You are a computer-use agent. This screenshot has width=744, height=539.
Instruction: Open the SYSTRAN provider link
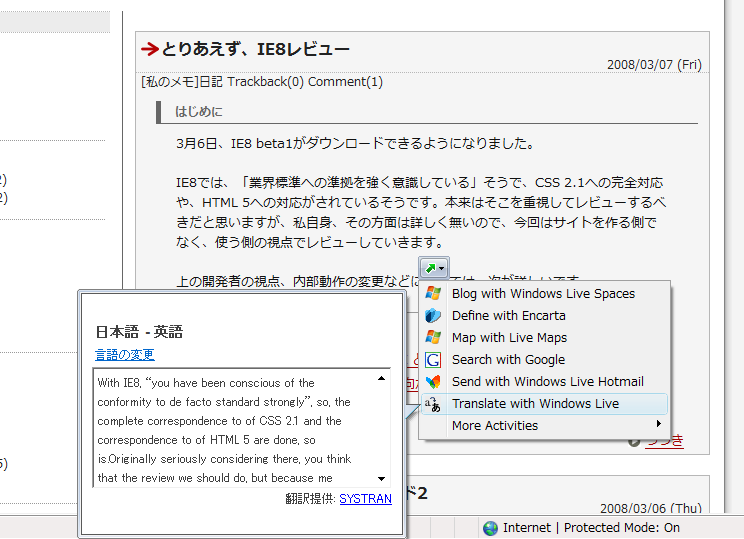click(365, 499)
